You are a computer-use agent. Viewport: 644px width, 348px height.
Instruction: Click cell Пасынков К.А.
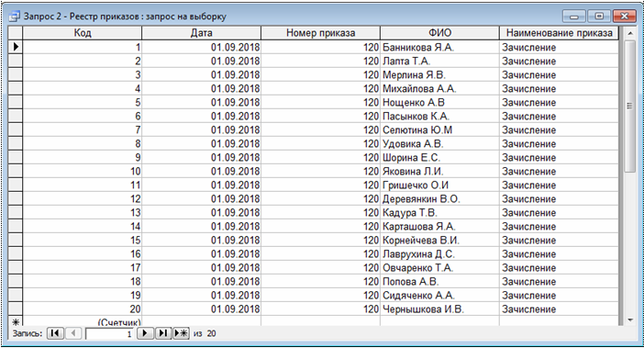click(439, 116)
